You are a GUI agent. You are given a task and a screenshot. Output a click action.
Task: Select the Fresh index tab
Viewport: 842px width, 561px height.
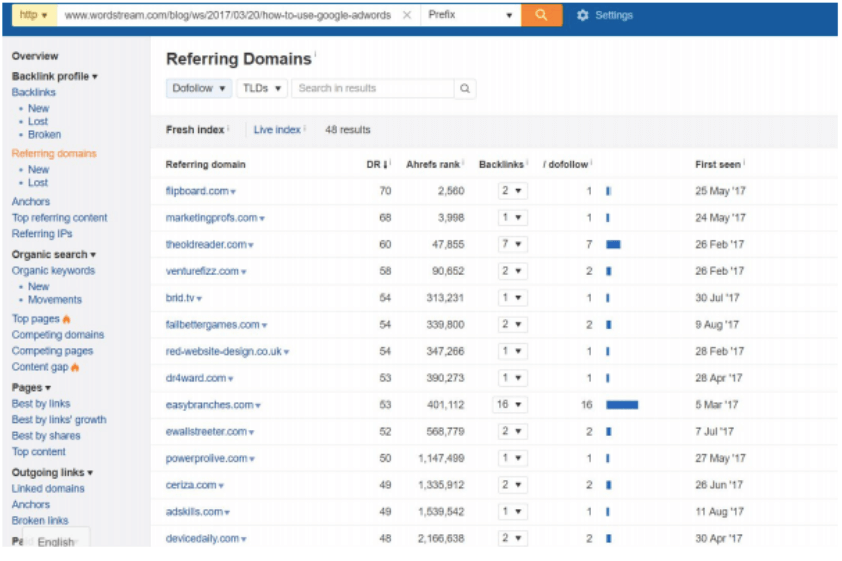pos(195,130)
